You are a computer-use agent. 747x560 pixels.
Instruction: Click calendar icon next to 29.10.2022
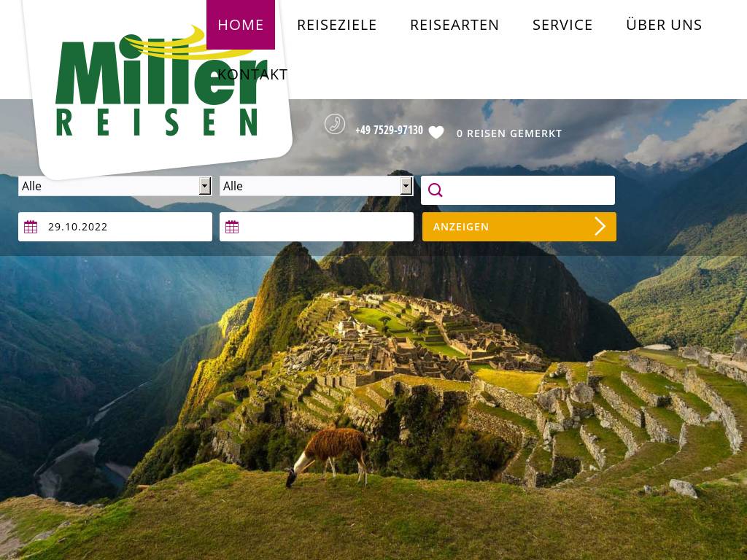(31, 227)
